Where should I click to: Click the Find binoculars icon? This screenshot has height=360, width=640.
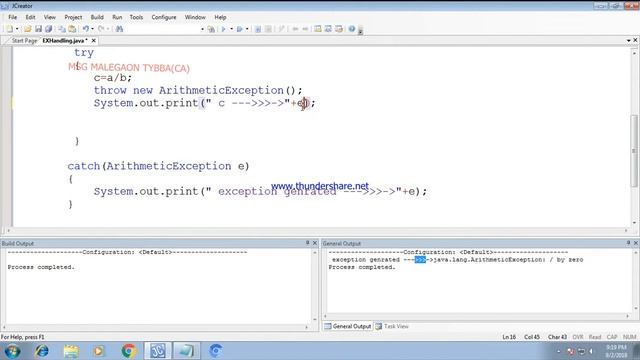click(119, 29)
